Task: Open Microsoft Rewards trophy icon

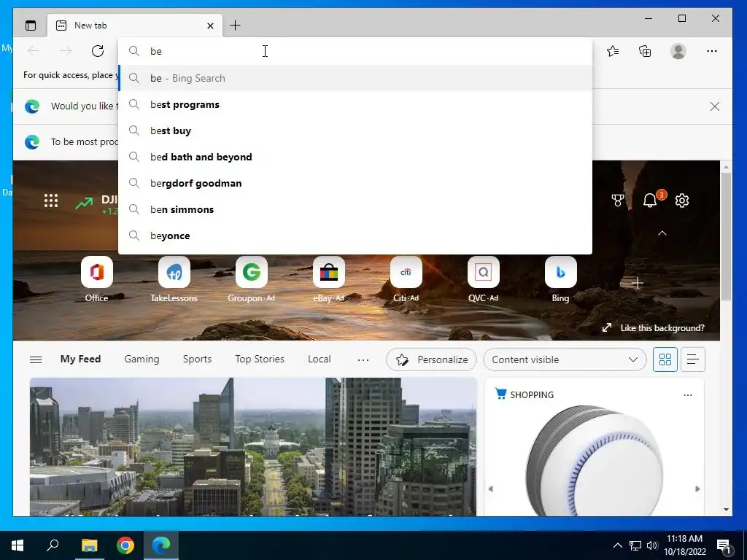Action: tap(617, 201)
